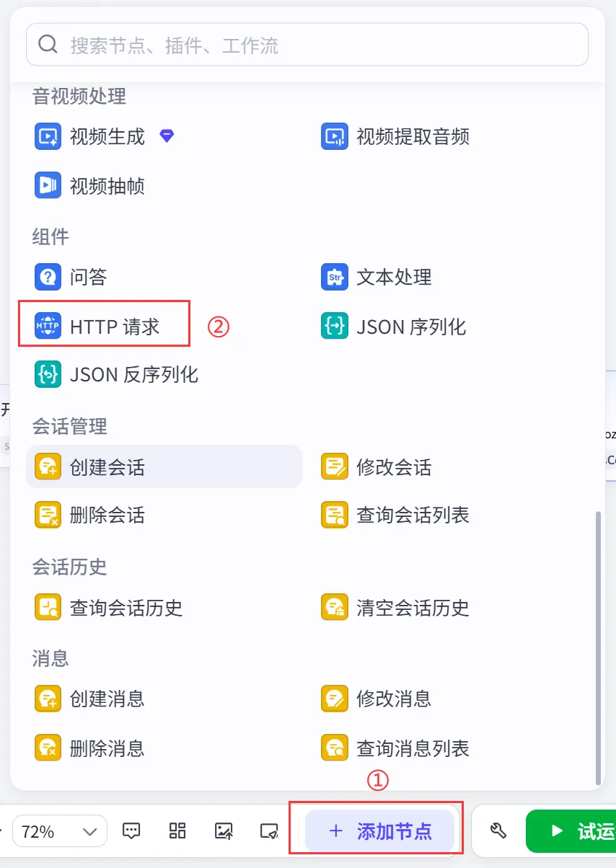Choose the 视频抽帧 node icon
Screen dimensions: 616x868
[x=48, y=185]
